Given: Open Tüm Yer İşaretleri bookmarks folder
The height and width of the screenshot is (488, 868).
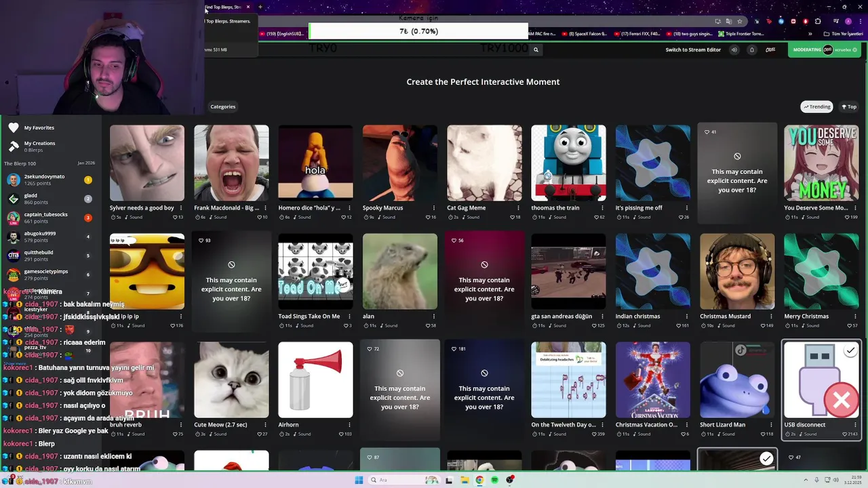Looking at the screenshot, I should coord(842,34).
